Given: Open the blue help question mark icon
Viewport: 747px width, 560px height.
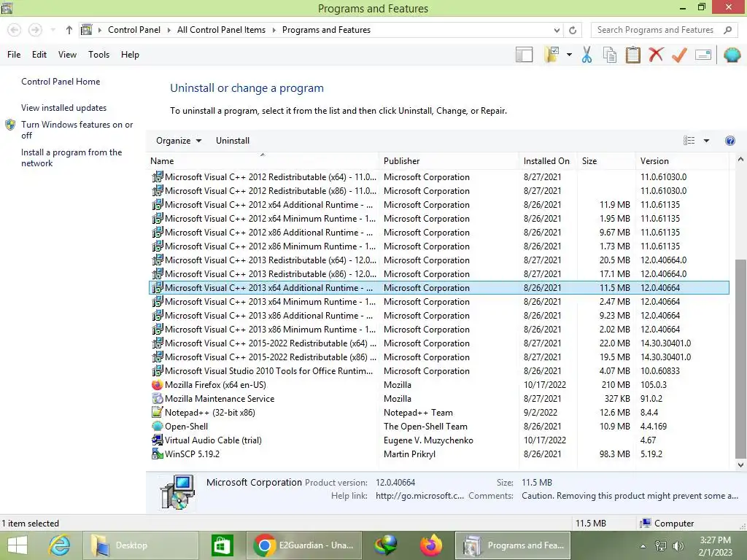Looking at the screenshot, I should [x=729, y=141].
